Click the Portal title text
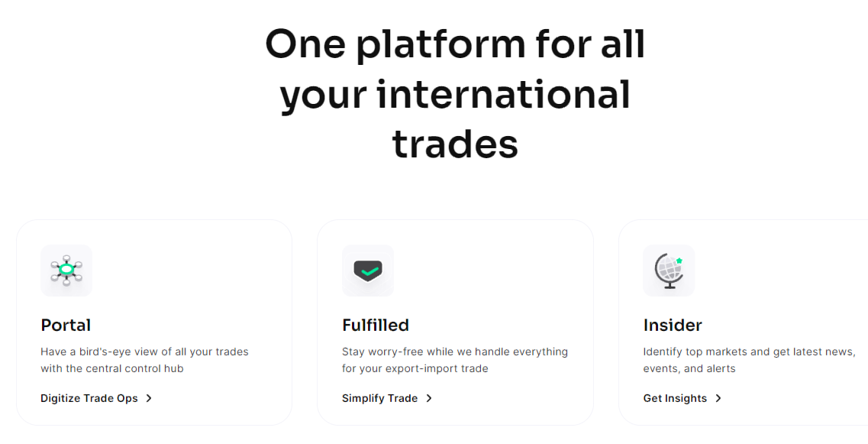Viewport: 868px width, 444px height. [x=66, y=325]
